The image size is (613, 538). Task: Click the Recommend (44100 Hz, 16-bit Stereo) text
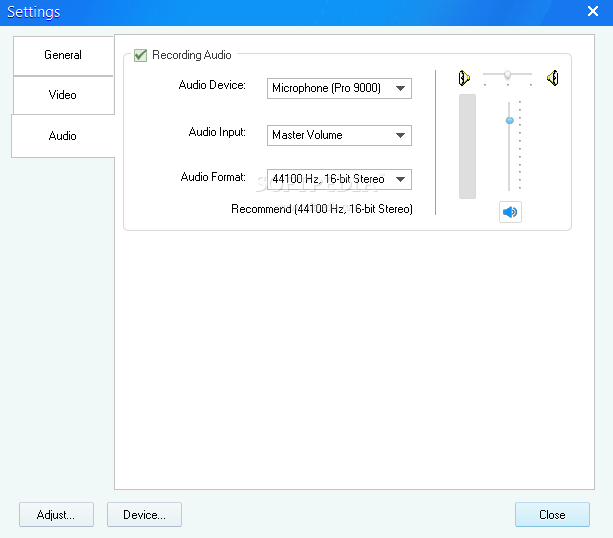tap(322, 209)
